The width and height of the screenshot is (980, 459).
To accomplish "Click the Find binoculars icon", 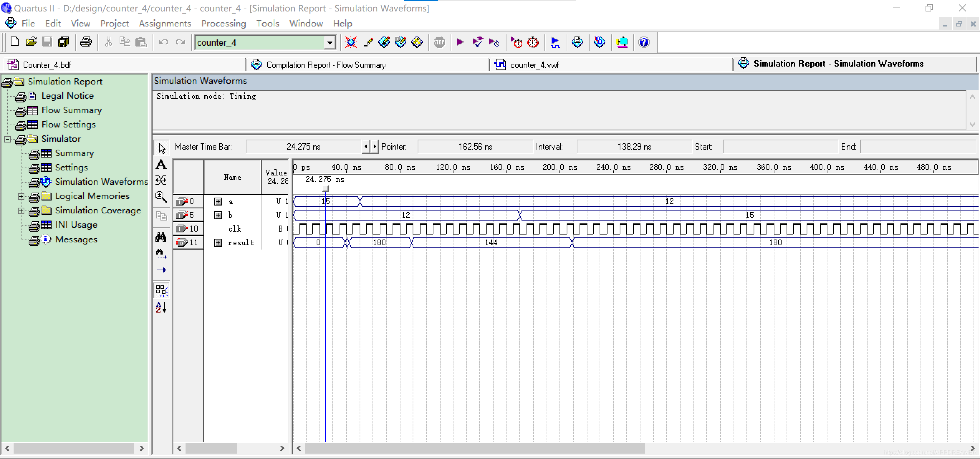I will [x=161, y=237].
